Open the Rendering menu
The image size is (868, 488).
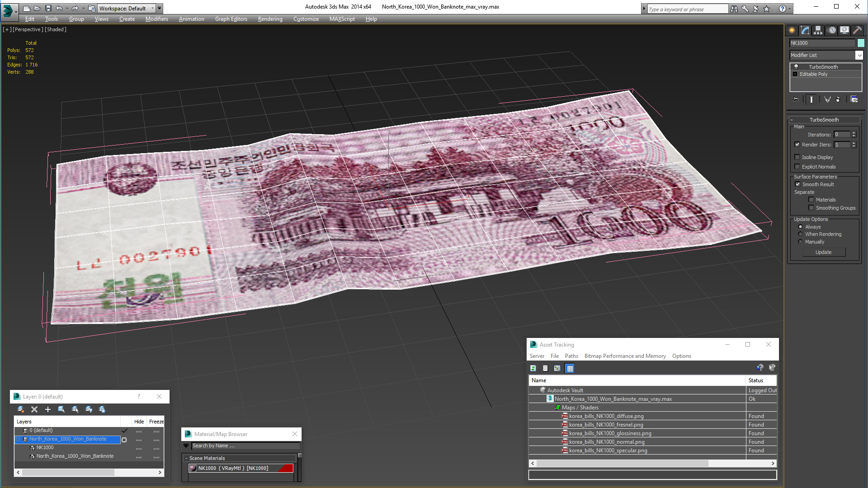[x=270, y=19]
